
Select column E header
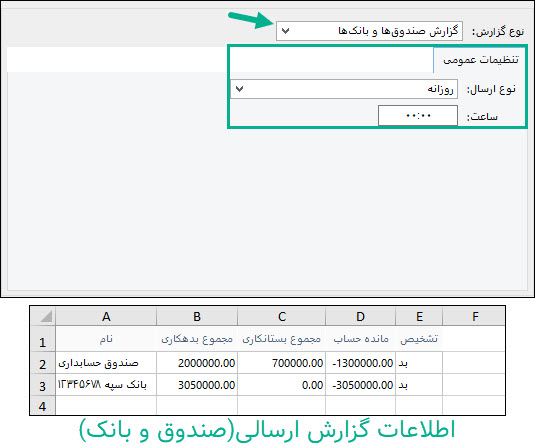pos(419,316)
